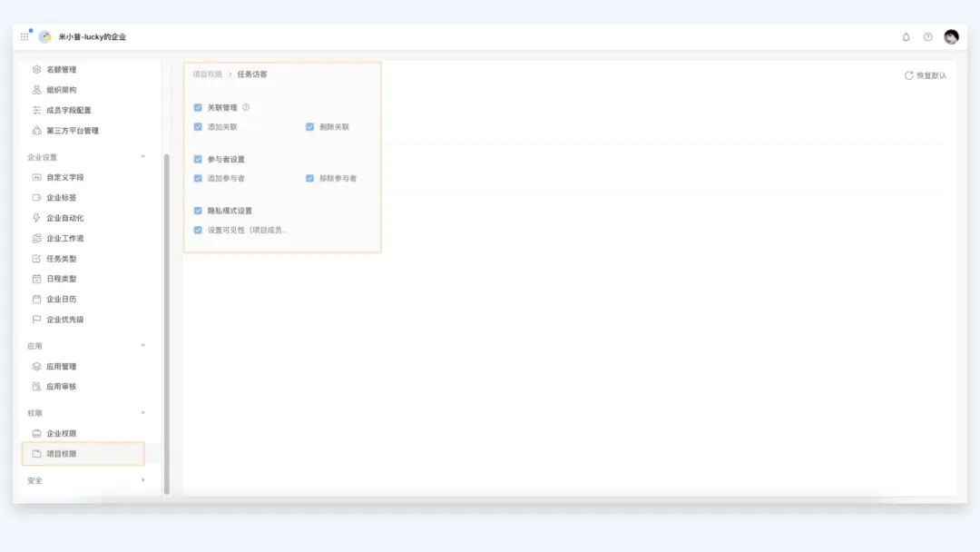The image size is (980, 552).
Task: Click the help icon next to 关联管理
Action: tap(246, 107)
